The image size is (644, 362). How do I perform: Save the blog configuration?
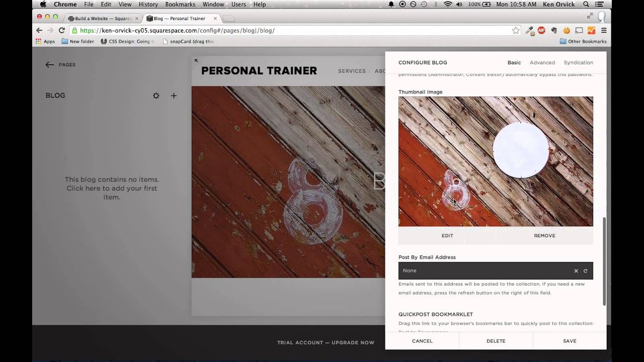click(570, 341)
